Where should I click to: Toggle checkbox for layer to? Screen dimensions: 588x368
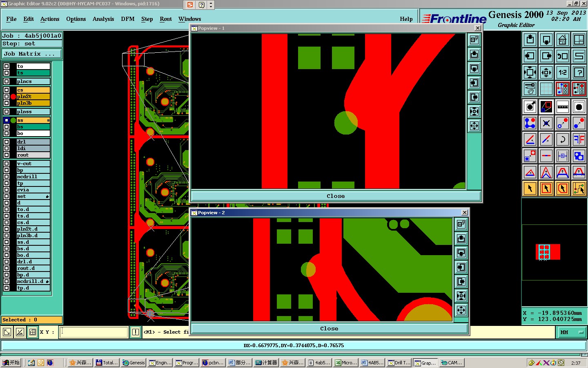[7, 66]
